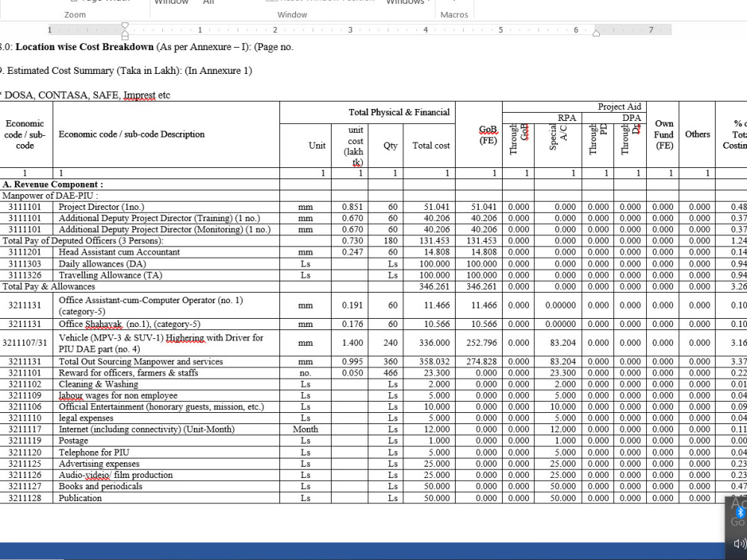The image size is (747, 560).
Task: Click the '14.808' Total cost value
Action: [x=437, y=252]
